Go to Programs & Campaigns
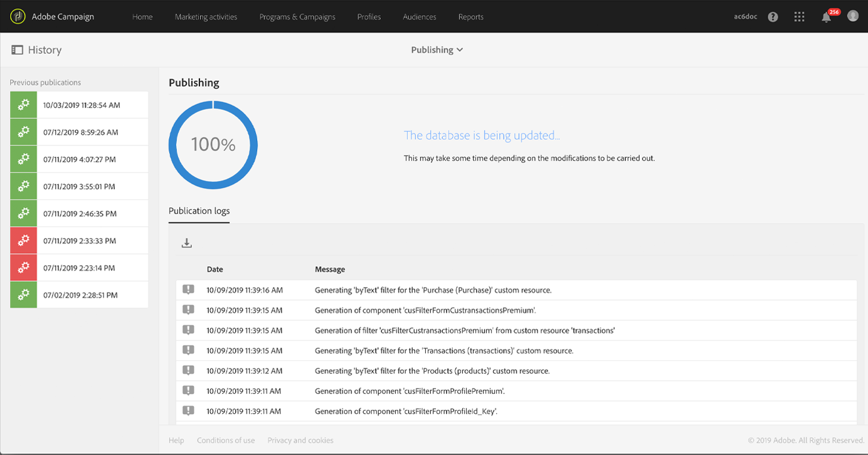The image size is (868, 455). [297, 17]
